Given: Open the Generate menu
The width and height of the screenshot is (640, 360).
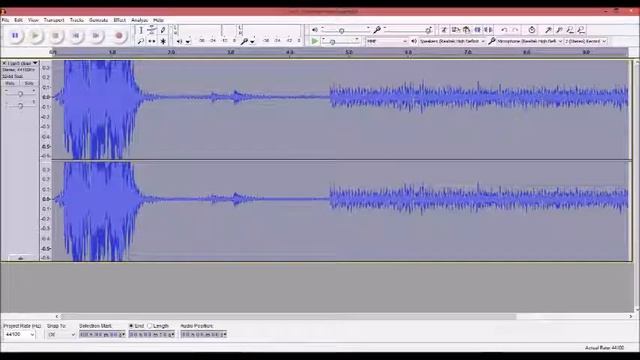Looking at the screenshot, I should pos(98,20).
